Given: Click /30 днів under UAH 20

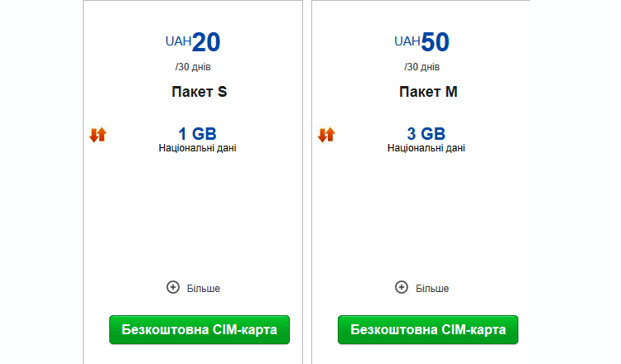Looking at the screenshot, I should coord(193,67).
